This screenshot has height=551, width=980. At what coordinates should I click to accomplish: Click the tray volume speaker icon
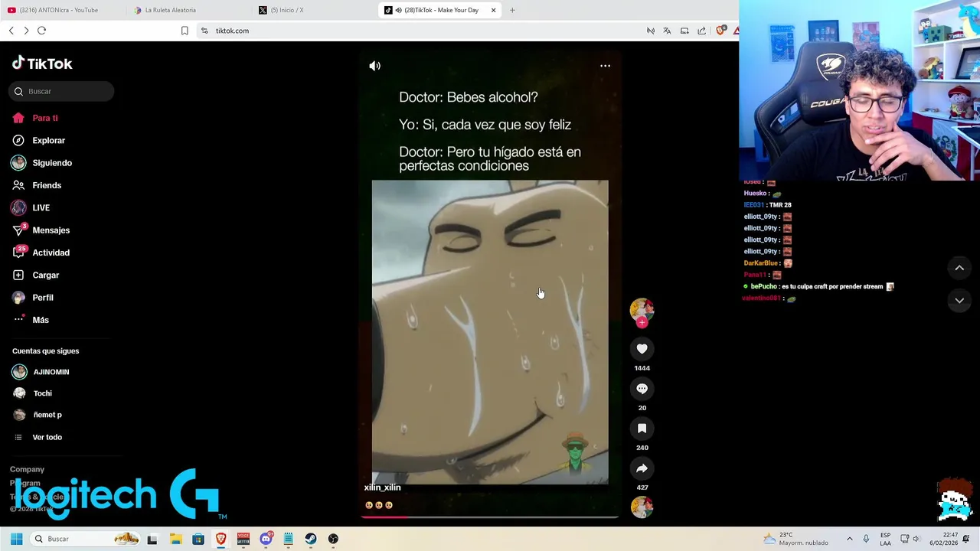(x=916, y=539)
